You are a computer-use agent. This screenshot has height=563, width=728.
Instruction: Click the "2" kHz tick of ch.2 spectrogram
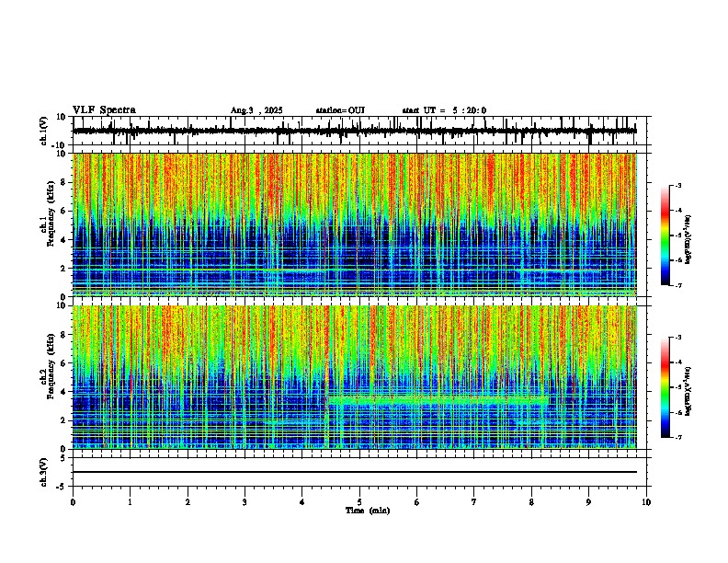click(x=65, y=420)
